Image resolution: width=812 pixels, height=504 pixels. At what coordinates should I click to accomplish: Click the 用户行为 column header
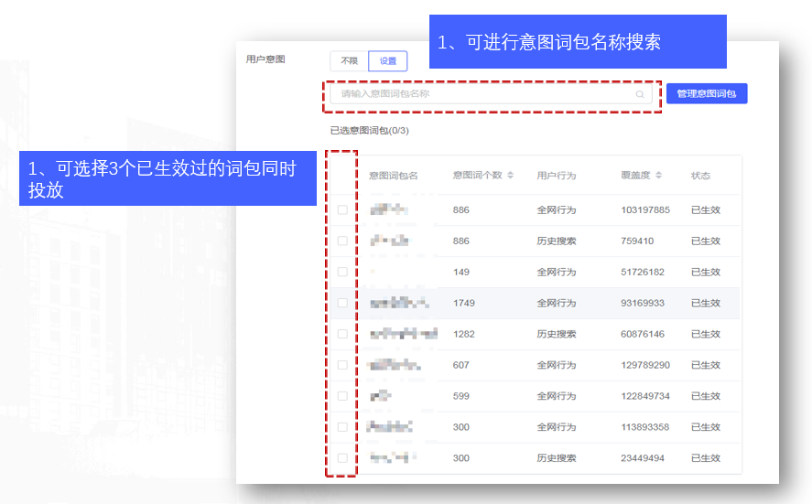click(x=557, y=176)
